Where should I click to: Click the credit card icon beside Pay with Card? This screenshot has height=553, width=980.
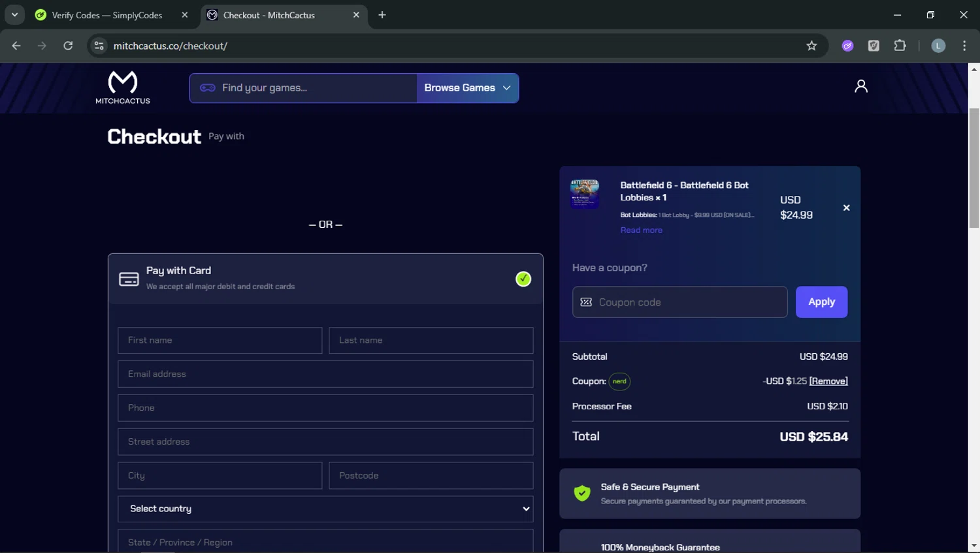pos(129,279)
